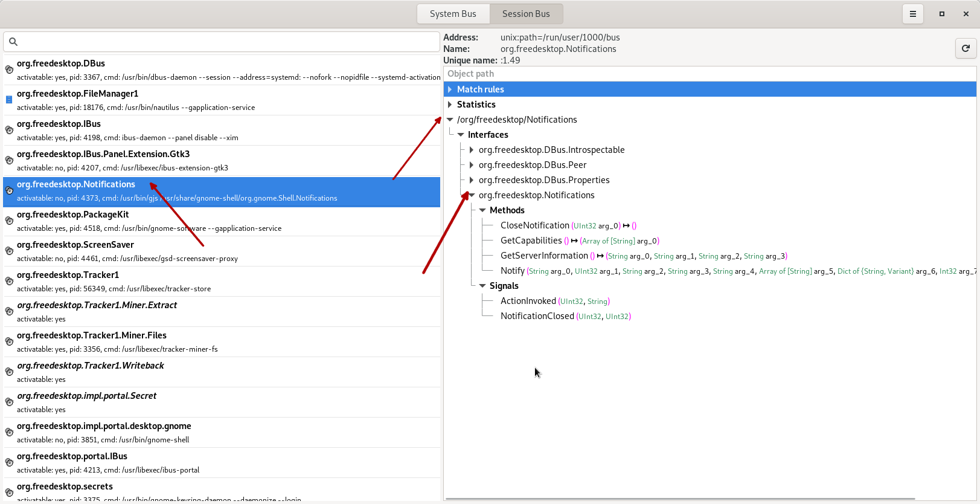Click the unix:path=/run/user/1000/bus address value

point(560,37)
